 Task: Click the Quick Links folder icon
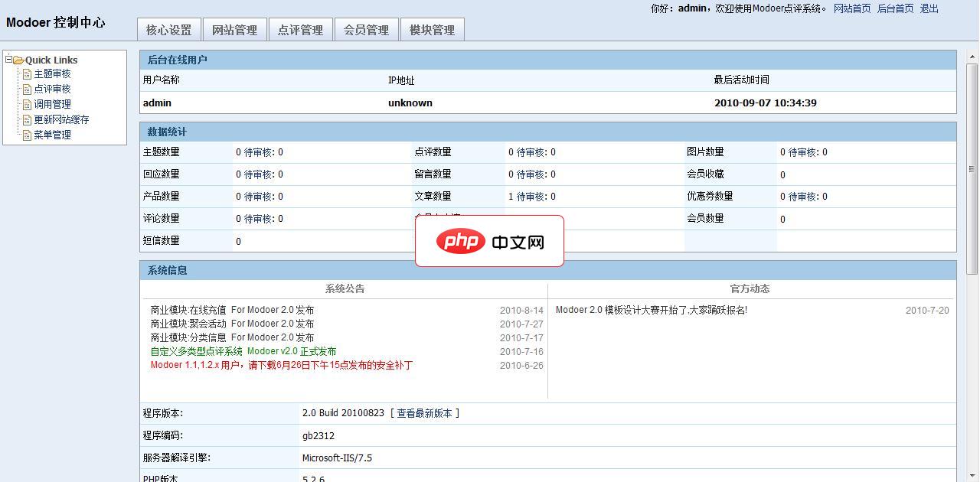tap(18, 60)
